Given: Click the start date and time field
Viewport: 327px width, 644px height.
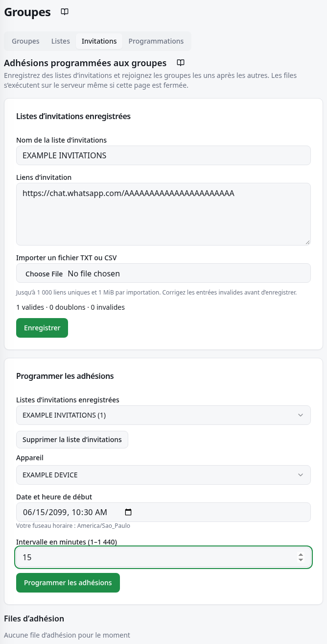Looking at the screenshot, I should click(163, 512).
